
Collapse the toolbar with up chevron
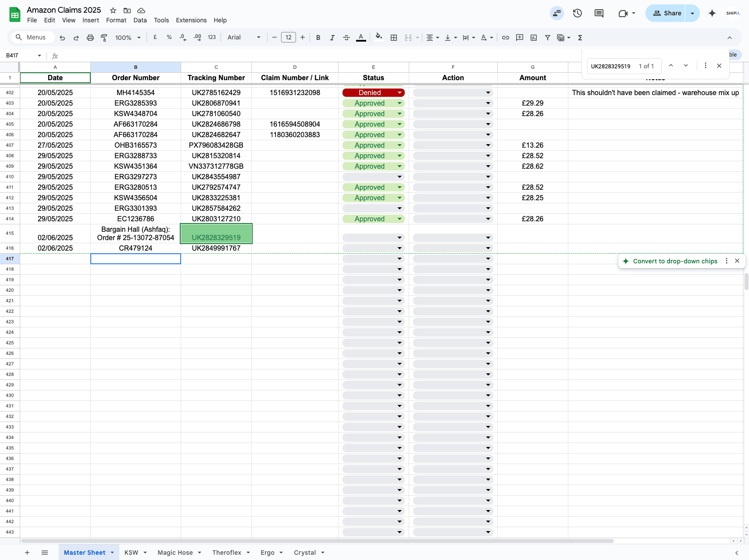click(730, 38)
